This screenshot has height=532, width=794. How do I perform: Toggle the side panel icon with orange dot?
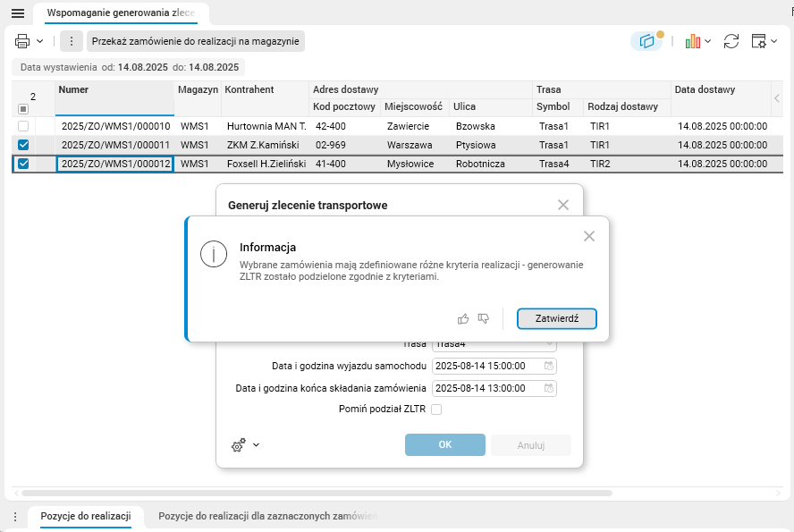pos(646,41)
